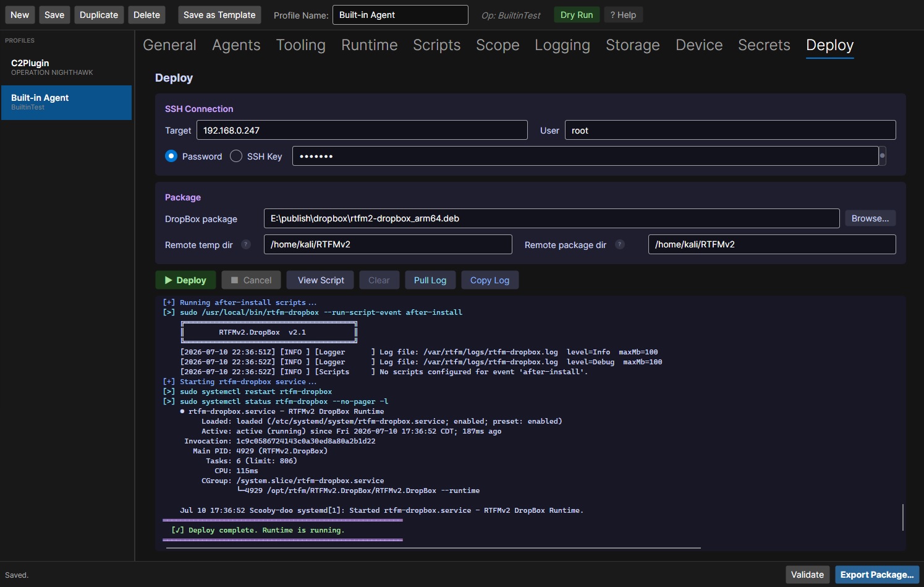
Task: Go to the Scope tab
Action: (x=498, y=45)
